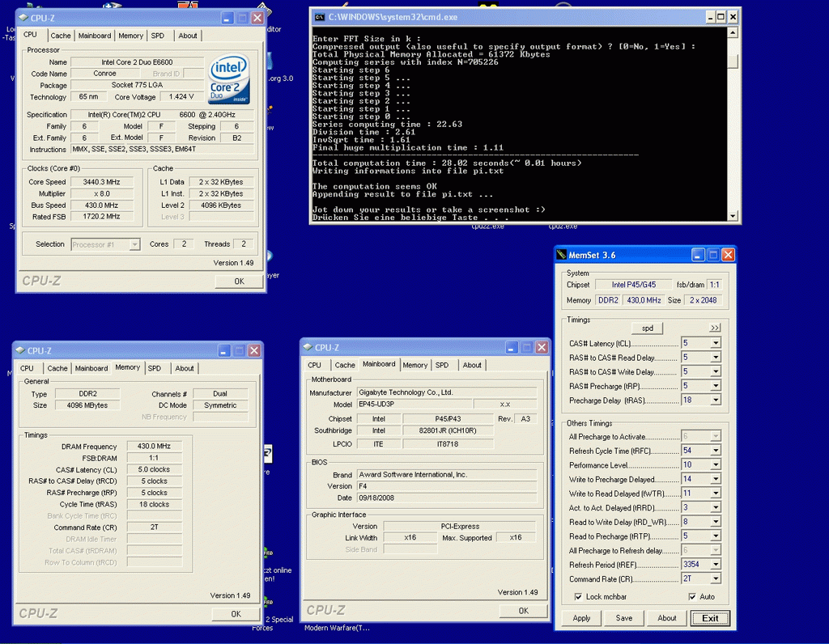
Task: Switch to Memory tab in top CPU-Z window
Action: click(x=130, y=36)
